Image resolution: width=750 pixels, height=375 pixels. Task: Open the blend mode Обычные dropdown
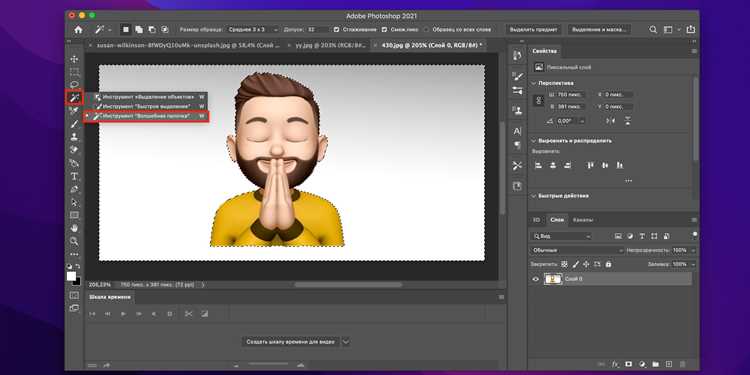point(577,250)
